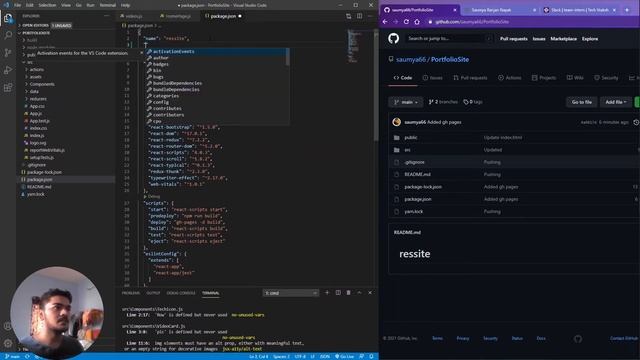Expand the actions folder in Explorer
640x360 pixels.
[x=36, y=69]
